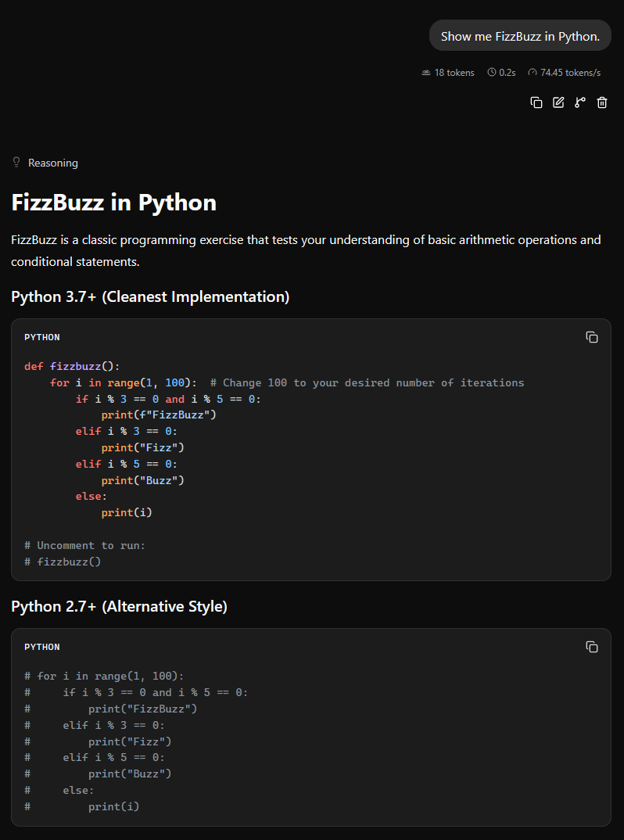
Task: Click the '74.45 tokens/s' stat
Action: [565, 72]
